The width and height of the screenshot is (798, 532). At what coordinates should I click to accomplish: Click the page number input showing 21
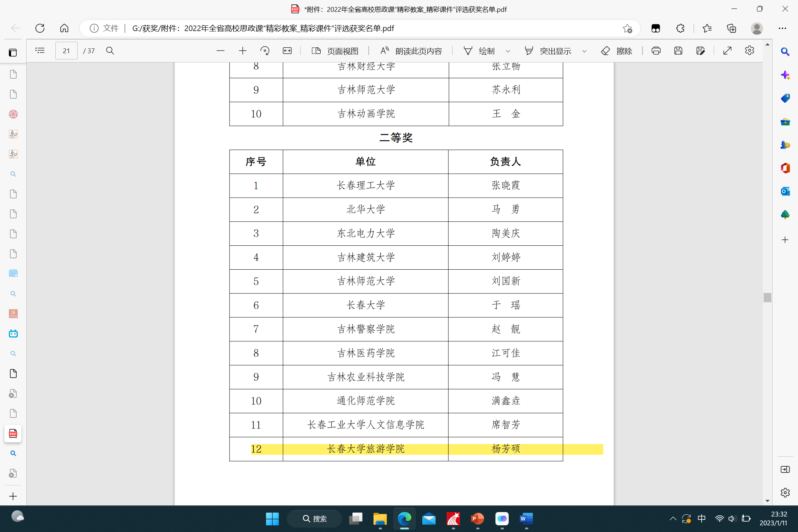click(66, 51)
